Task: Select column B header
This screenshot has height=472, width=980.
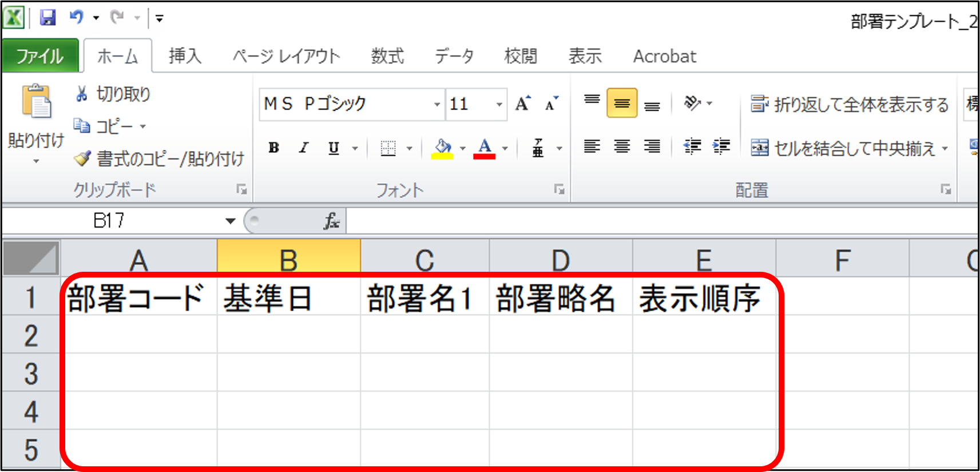Action: pyautogui.click(x=289, y=259)
